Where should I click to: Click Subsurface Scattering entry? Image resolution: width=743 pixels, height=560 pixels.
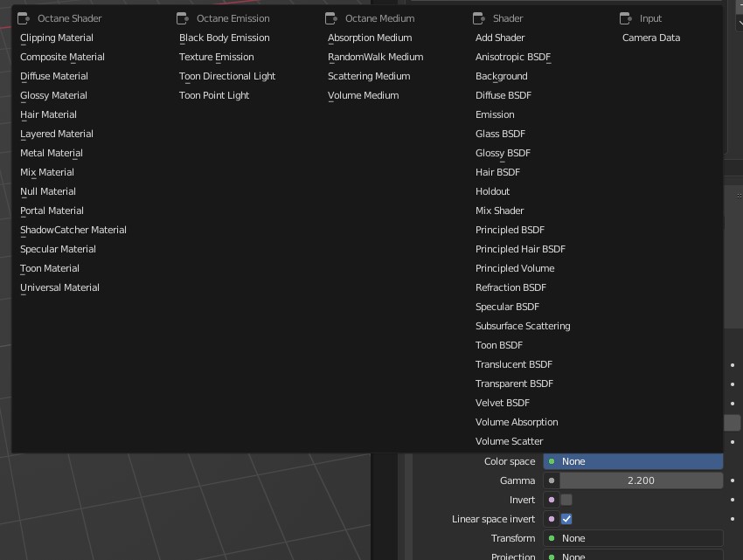(523, 326)
